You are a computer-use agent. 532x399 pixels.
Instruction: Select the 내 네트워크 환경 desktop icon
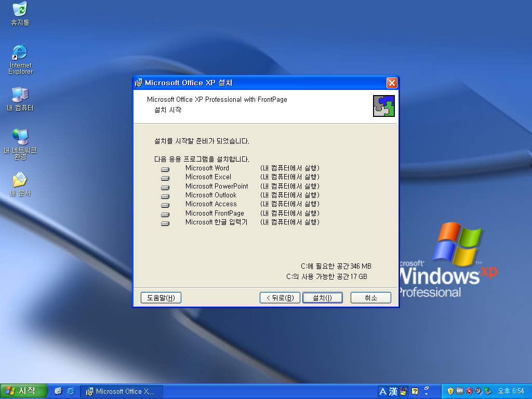[20, 144]
